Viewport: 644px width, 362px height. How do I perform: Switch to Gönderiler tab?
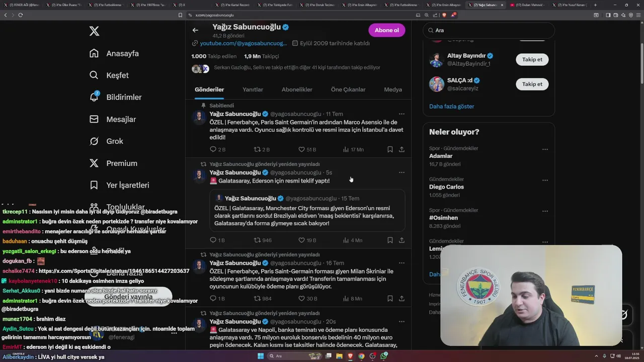click(209, 89)
